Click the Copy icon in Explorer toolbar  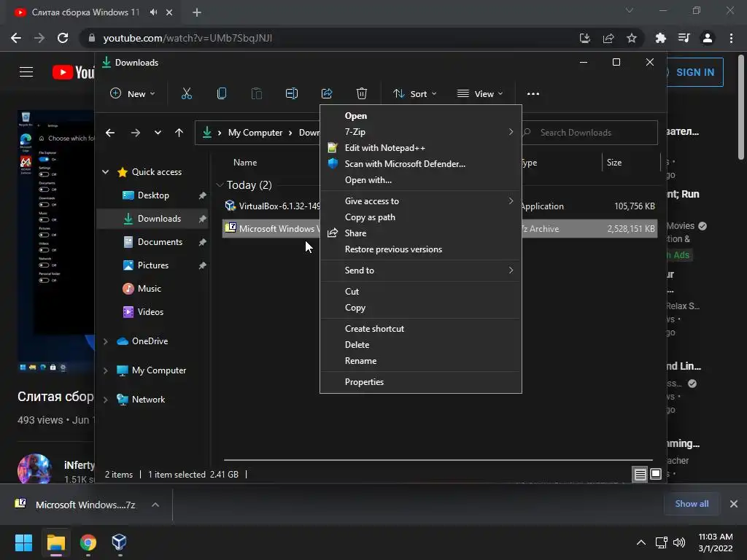(222, 94)
